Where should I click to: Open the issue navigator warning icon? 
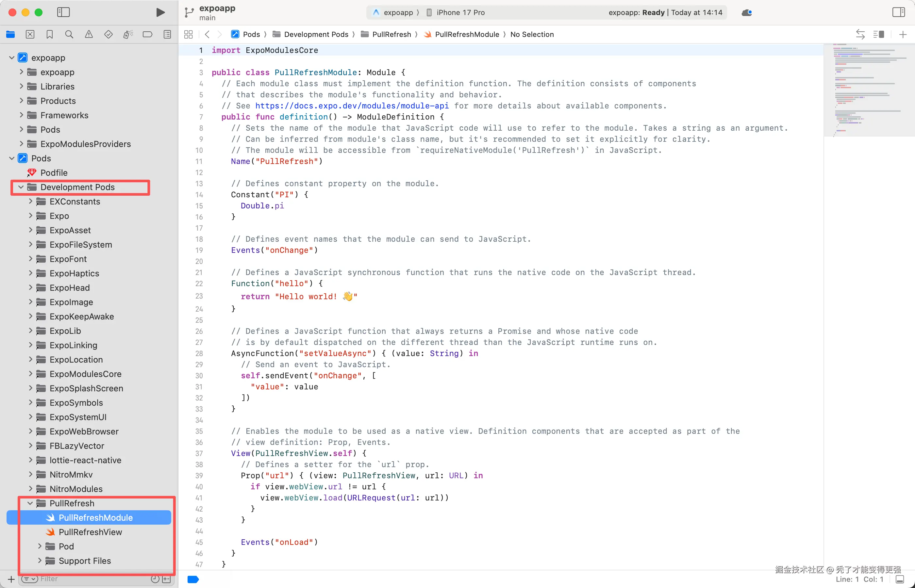[x=89, y=35]
